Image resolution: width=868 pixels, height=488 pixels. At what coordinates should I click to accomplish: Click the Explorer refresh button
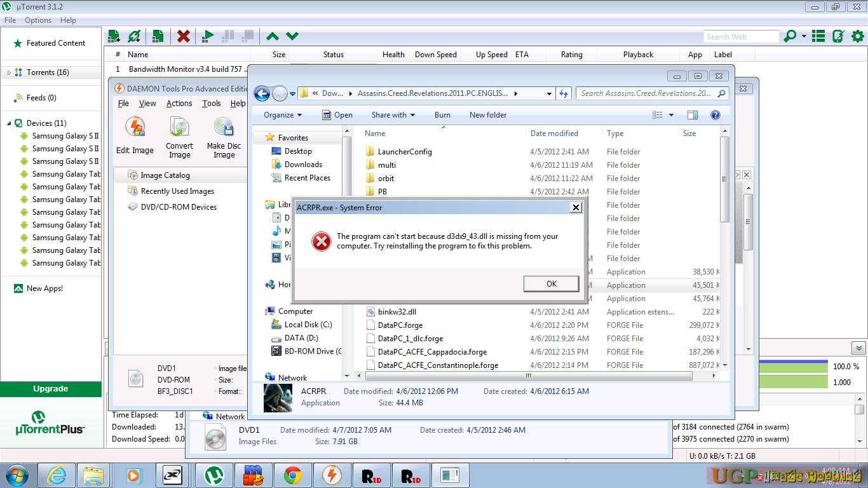[564, 93]
